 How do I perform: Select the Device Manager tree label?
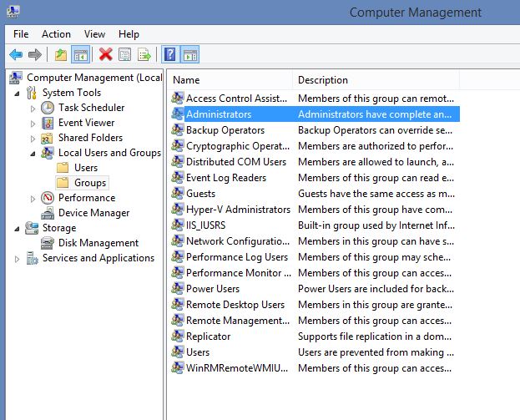point(93,213)
